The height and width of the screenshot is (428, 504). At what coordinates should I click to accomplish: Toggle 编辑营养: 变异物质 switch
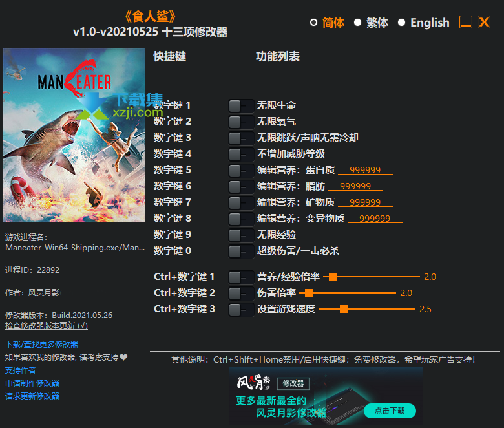[241, 219]
